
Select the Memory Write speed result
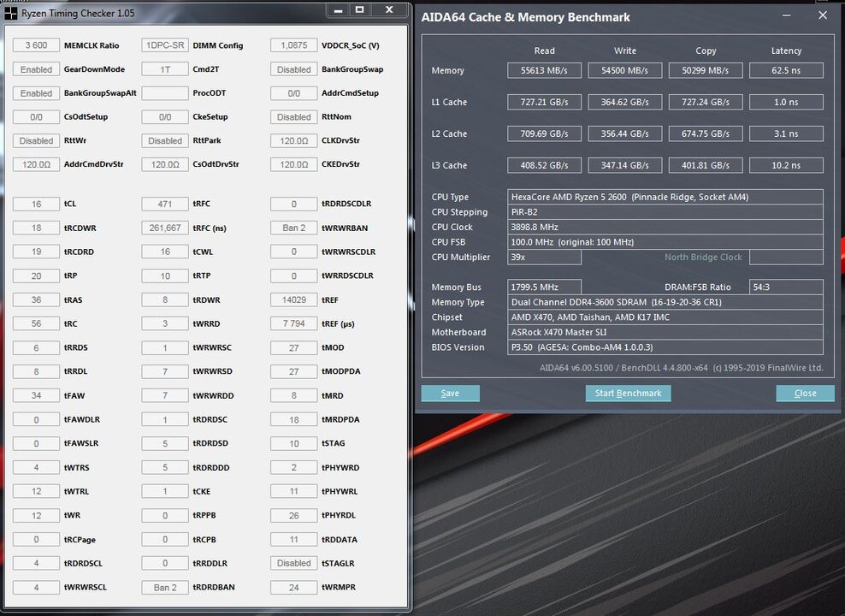pos(624,71)
